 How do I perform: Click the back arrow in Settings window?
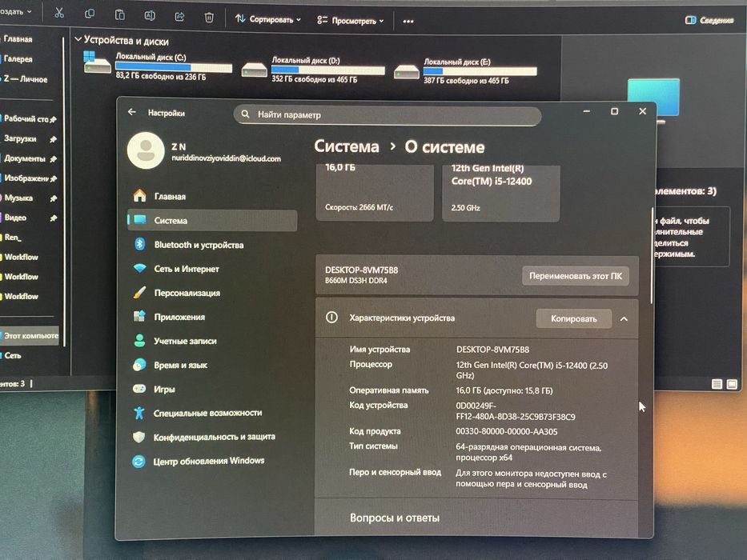tap(132, 112)
